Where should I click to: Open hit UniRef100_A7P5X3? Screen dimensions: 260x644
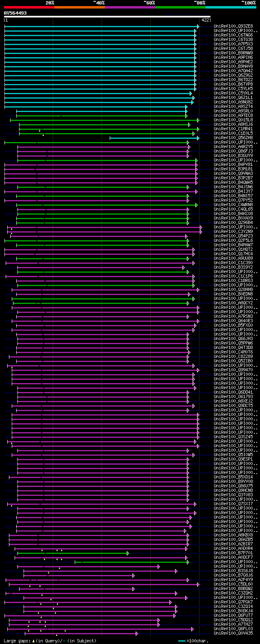pyautogui.click(x=233, y=44)
